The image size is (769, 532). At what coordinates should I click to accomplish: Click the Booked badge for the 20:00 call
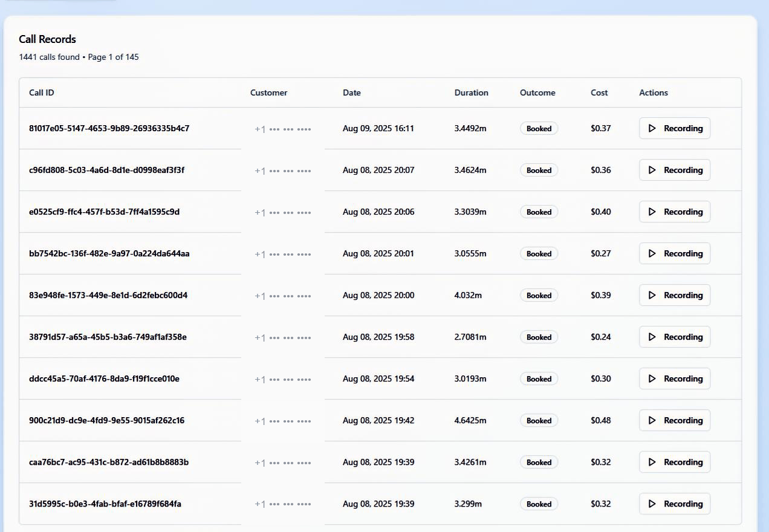tap(539, 295)
